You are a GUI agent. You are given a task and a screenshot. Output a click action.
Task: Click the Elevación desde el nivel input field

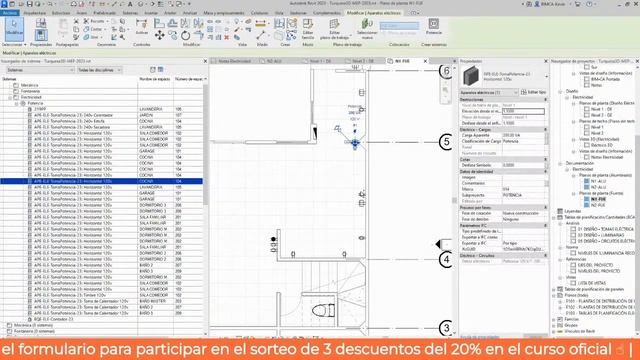tap(523, 111)
